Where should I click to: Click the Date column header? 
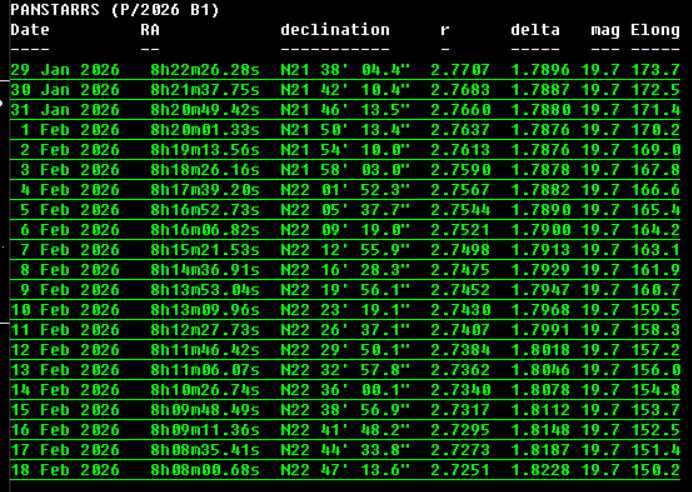coord(30,30)
